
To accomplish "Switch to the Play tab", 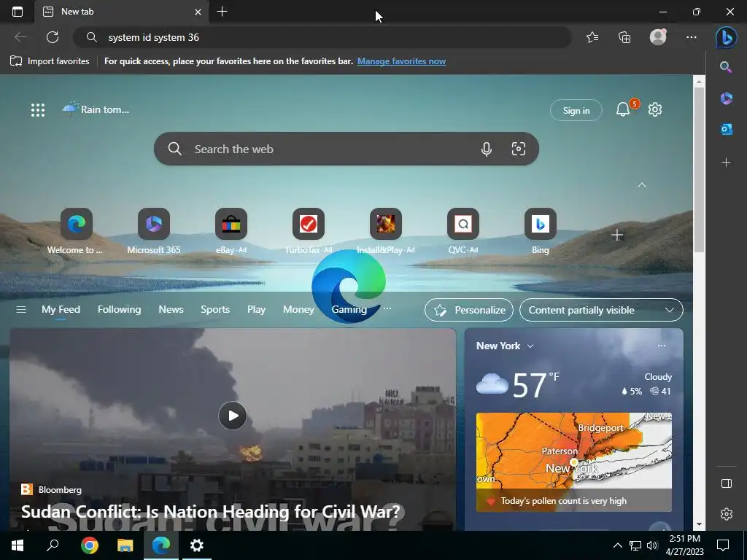I will click(x=256, y=309).
